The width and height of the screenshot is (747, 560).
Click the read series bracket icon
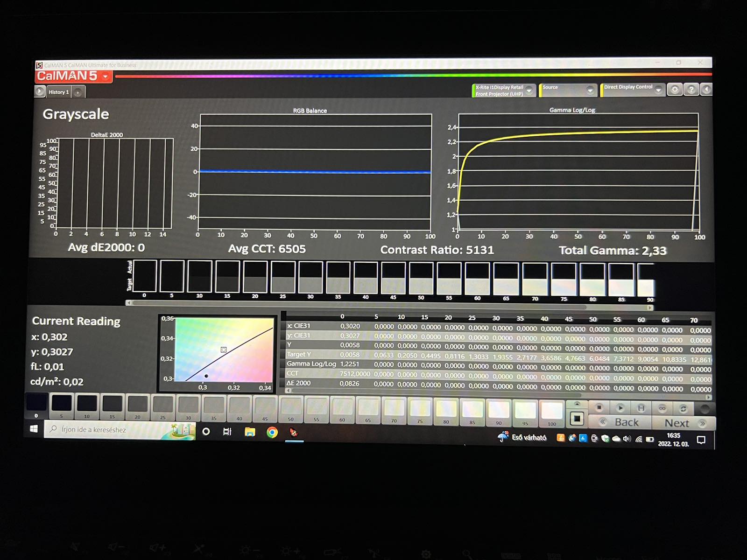[641, 408]
